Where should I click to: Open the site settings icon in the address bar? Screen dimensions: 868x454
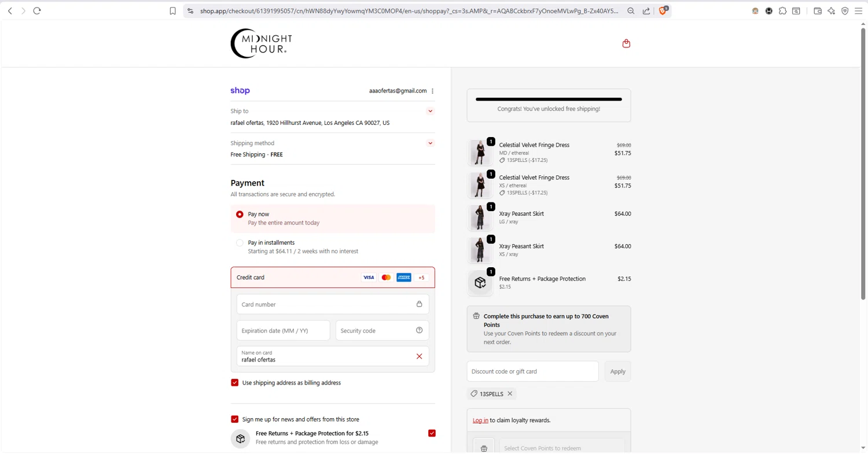pyautogui.click(x=190, y=10)
